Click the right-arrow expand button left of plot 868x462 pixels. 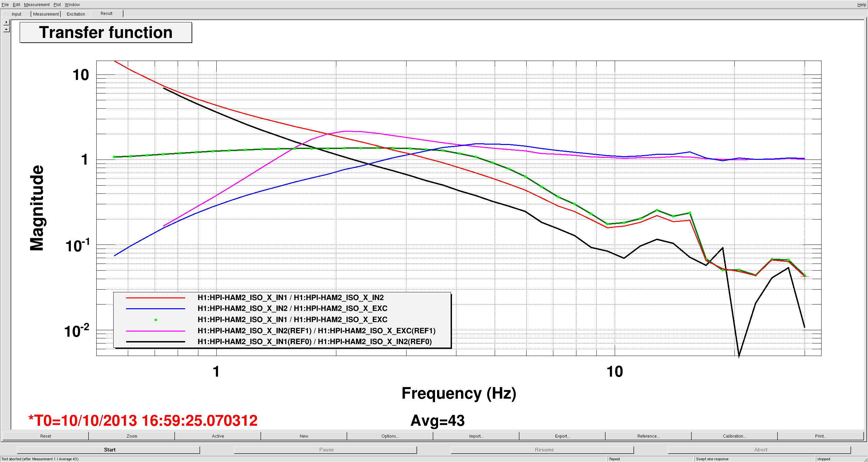tap(6, 22)
